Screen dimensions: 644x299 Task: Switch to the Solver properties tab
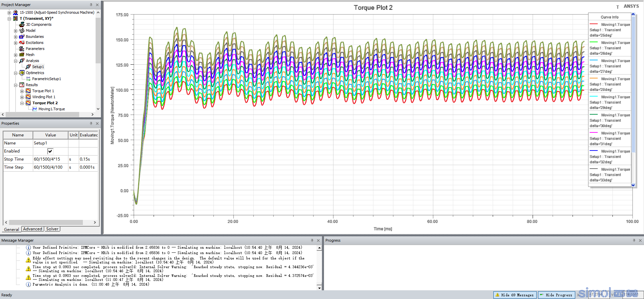point(52,229)
